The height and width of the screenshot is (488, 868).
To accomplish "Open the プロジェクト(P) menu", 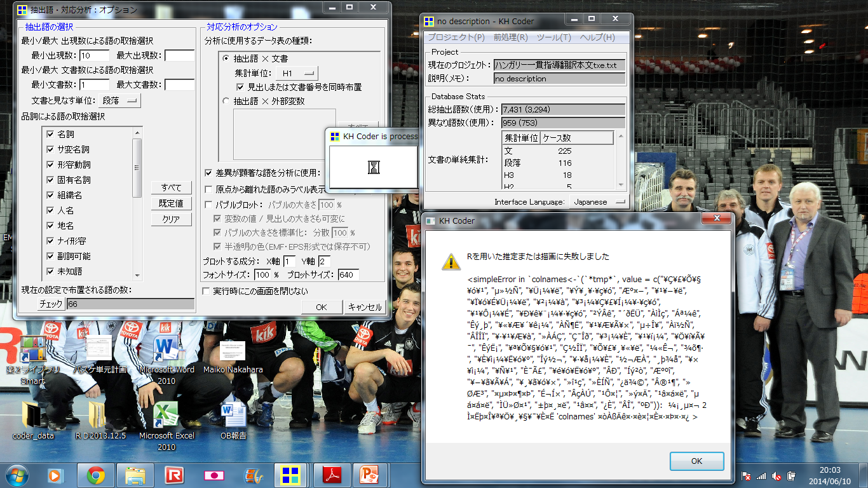I will tap(456, 37).
